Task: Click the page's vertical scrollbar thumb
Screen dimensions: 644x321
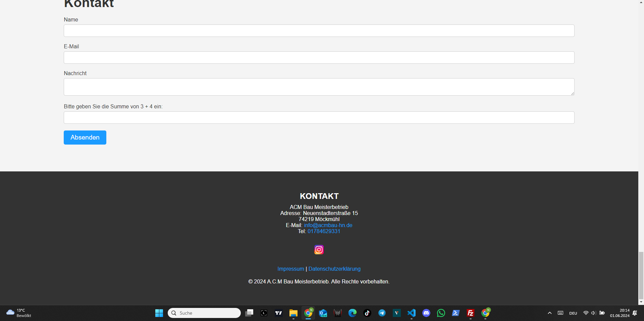Action: [x=641, y=274]
